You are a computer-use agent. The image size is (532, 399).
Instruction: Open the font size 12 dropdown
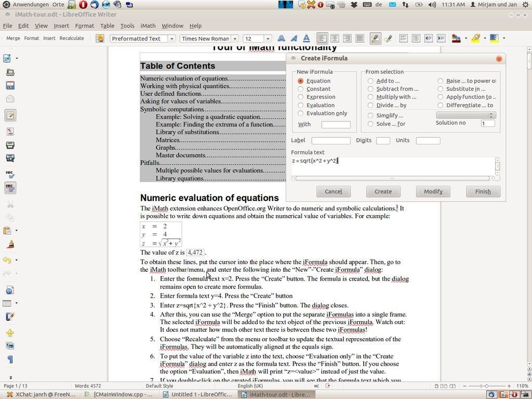click(268, 38)
